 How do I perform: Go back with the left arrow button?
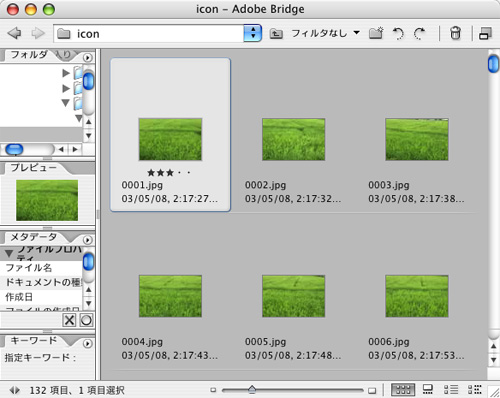[14, 33]
